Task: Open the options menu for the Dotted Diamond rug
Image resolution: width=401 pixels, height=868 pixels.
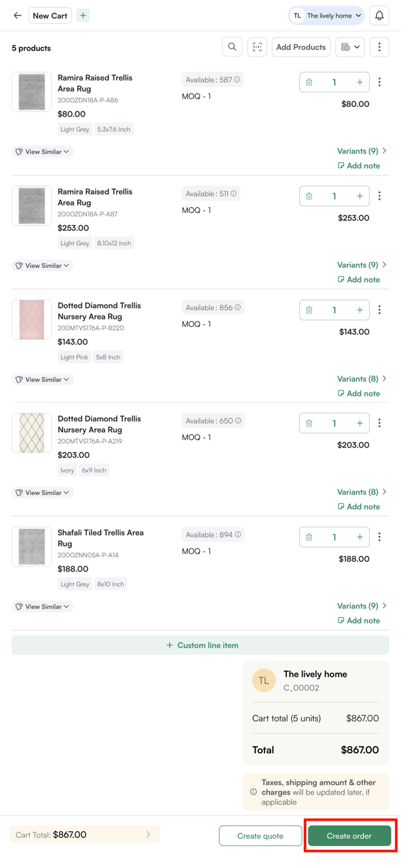Action: tap(380, 309)
